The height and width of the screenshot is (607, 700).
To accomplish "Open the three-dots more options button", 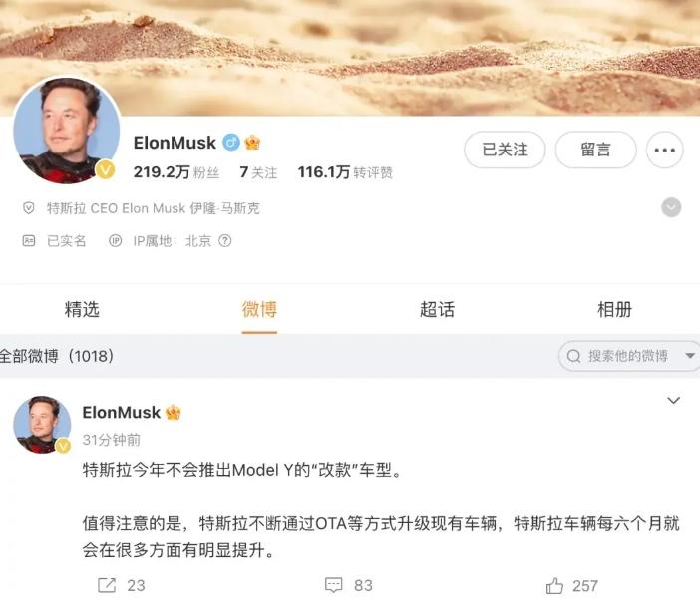I will pos(664,150).
